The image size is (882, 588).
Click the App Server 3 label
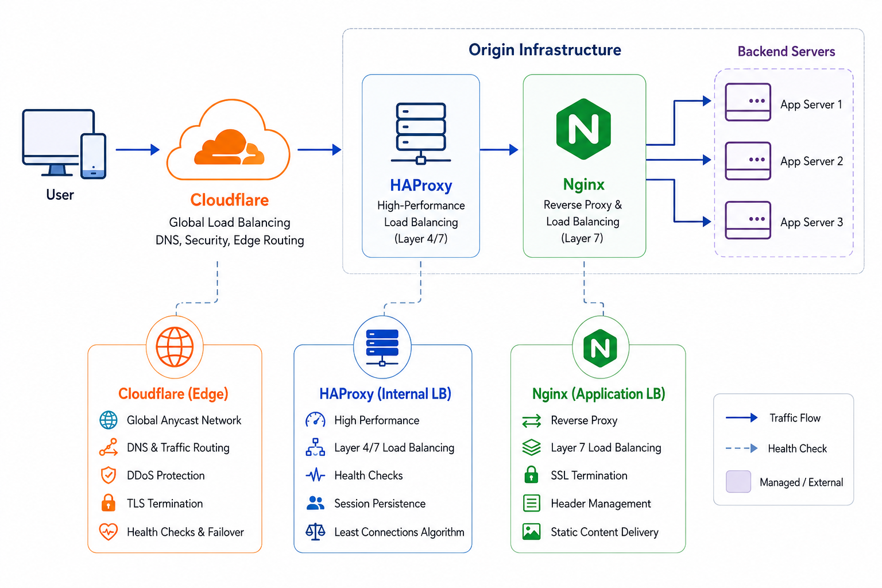pyautogui.click(x=811, y=222)
